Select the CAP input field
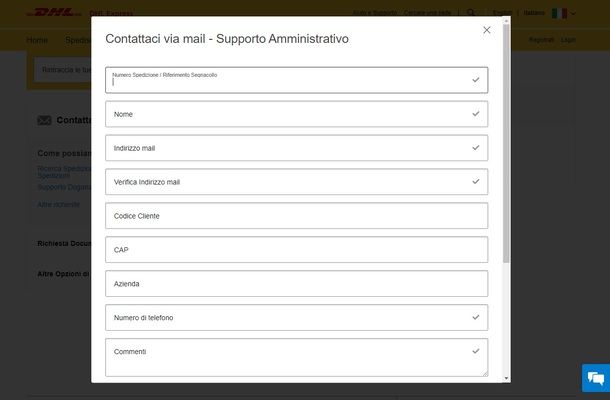The height and width of the screenshot is (400, 610). (296, 249)
